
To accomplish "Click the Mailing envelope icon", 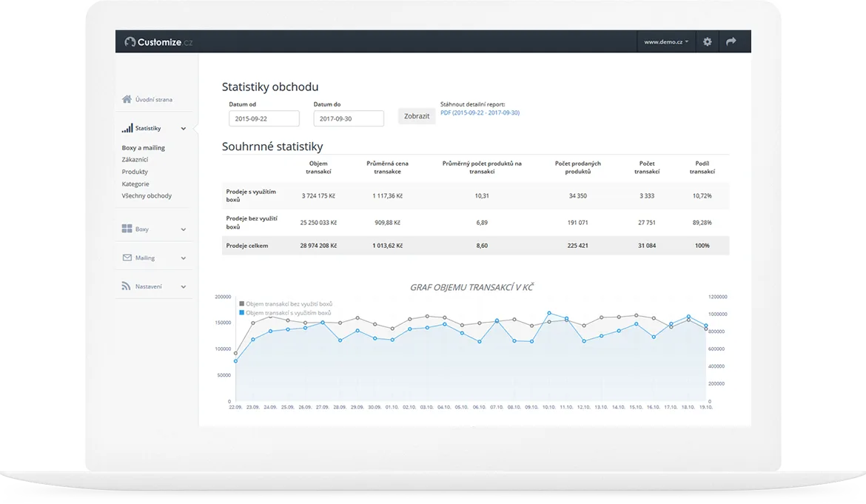I will pyautogui.click(x=127, y=258).
